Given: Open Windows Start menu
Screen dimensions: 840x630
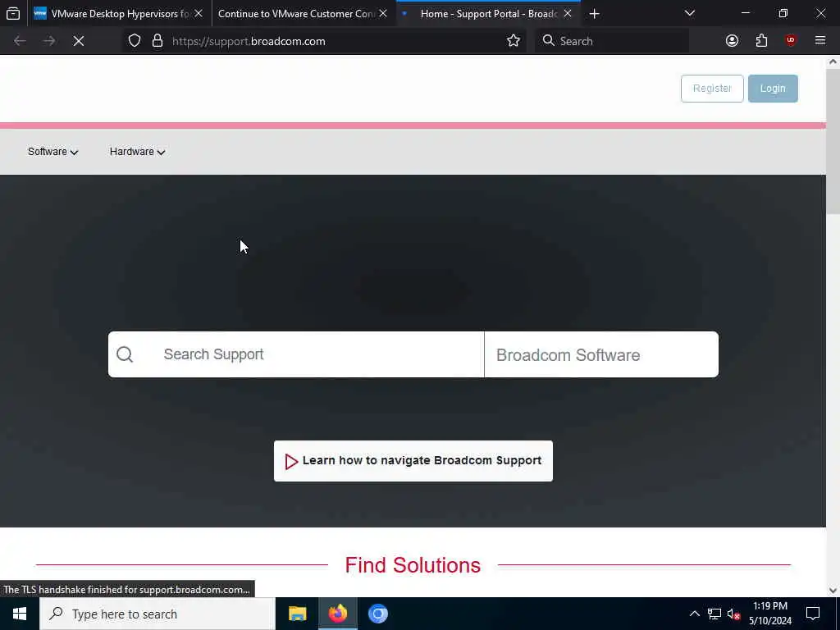Looking at the screenshot, I should (x=20, y=614).
